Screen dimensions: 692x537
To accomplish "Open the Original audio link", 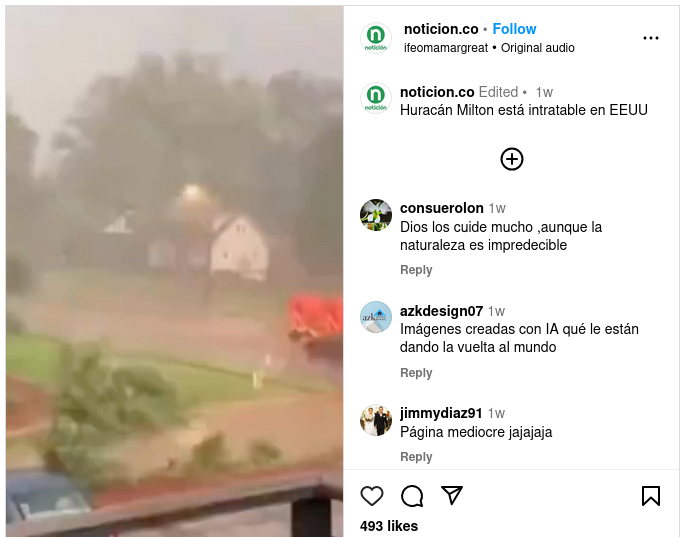I will pyautogui.click(x=538, y=48).
